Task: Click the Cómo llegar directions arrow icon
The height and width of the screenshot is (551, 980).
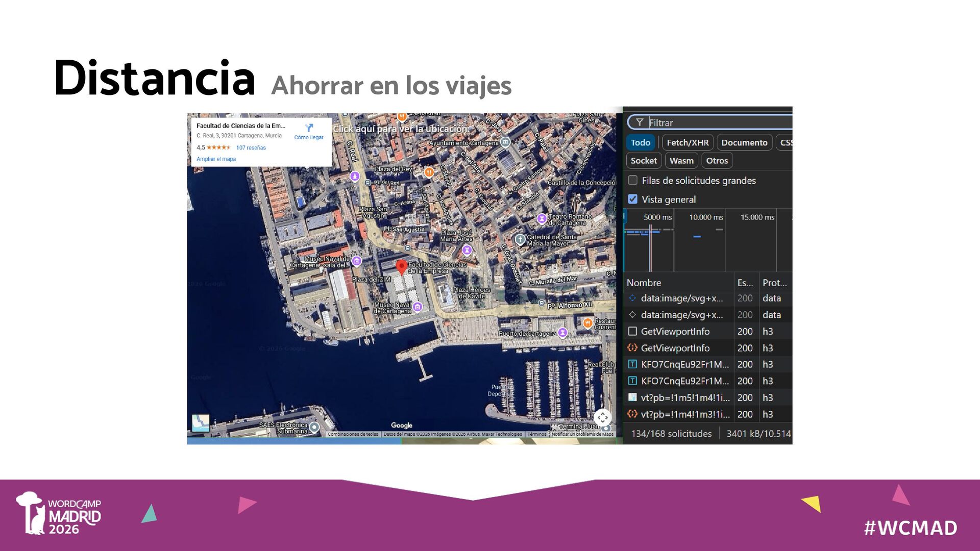Action: click(309, 128)
